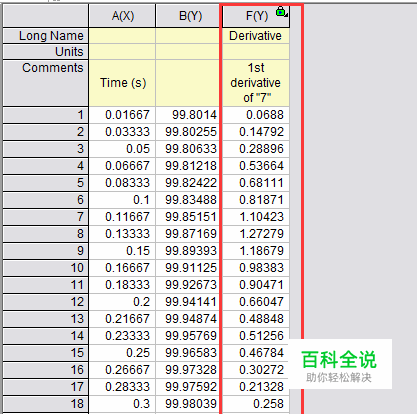Select column header F(Y)

tap(256, 16)
